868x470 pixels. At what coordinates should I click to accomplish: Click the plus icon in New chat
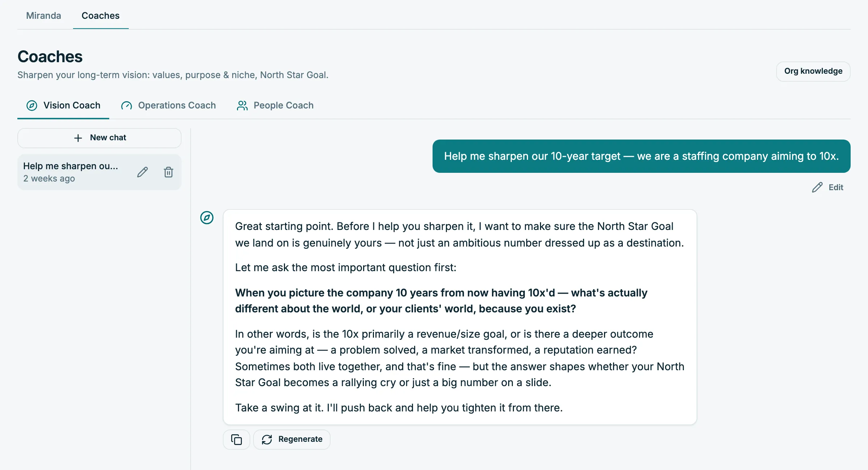coord(78,138)
